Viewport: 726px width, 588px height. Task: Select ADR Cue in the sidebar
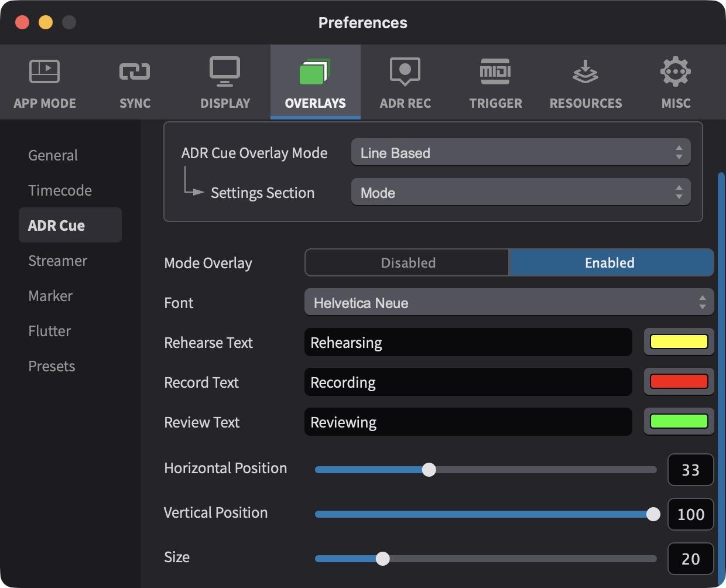click(x=70, y=225)
